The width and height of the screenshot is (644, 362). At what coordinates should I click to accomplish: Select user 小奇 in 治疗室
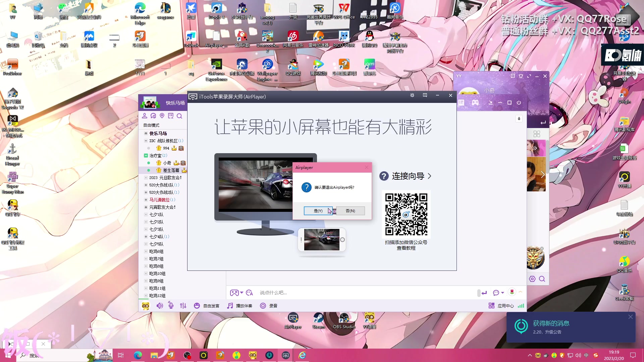tap(167, 163)
